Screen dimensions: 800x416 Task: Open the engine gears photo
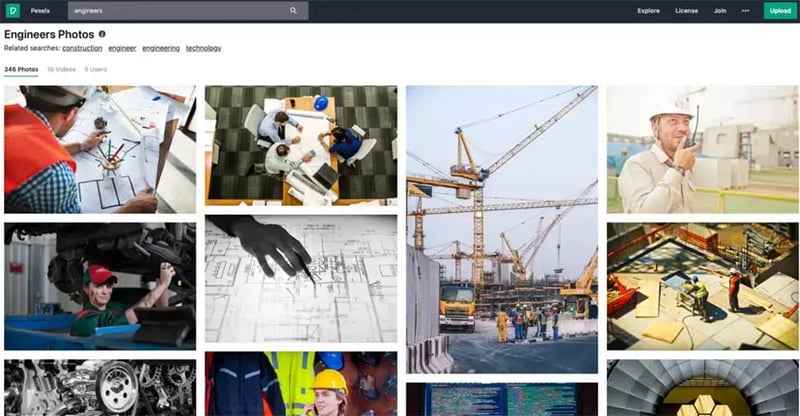point(100,387)
